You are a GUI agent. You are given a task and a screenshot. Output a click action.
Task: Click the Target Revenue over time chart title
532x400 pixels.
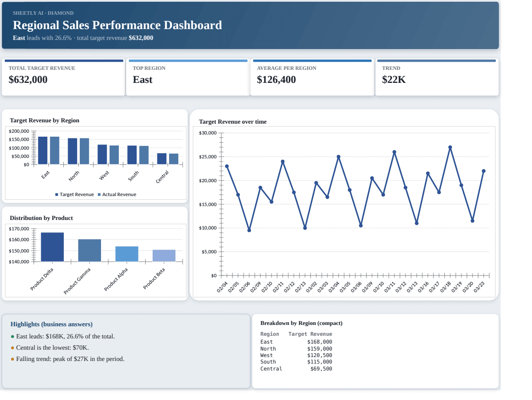pyautogui.click(x=233, y=122)
